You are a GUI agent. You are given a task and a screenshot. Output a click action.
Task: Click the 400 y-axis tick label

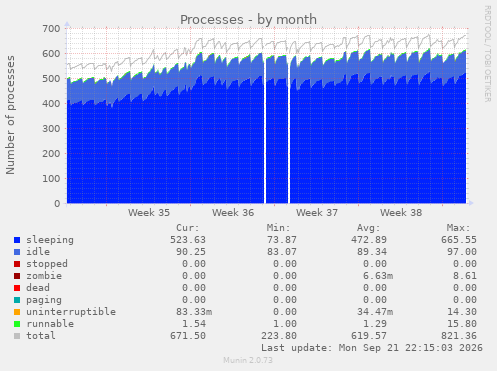tap(51, 104)
